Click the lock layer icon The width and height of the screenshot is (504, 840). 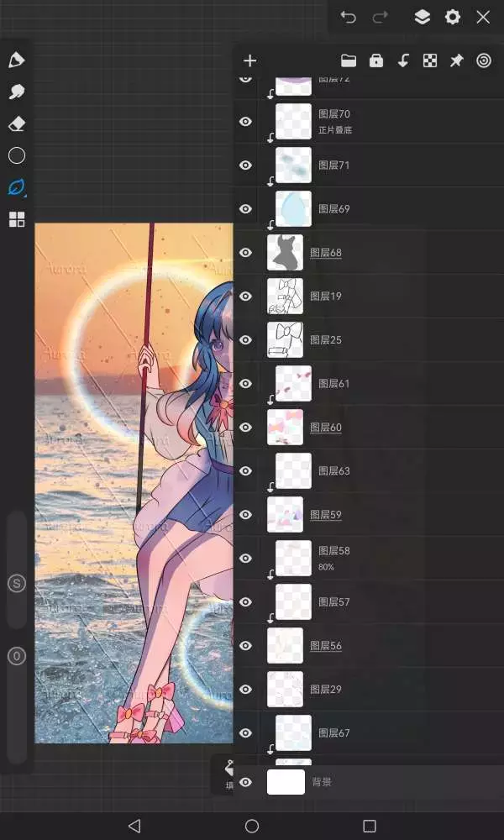[x=376, y=60]
